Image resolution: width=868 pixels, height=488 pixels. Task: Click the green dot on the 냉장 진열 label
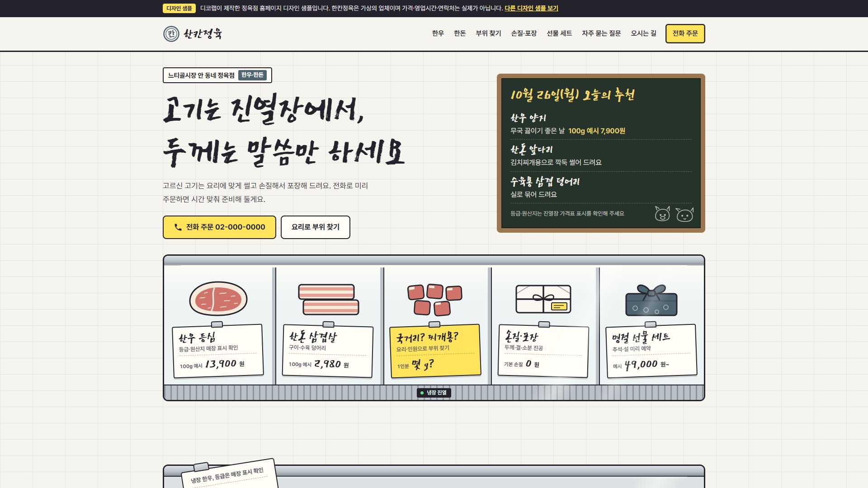pos(422,393)
